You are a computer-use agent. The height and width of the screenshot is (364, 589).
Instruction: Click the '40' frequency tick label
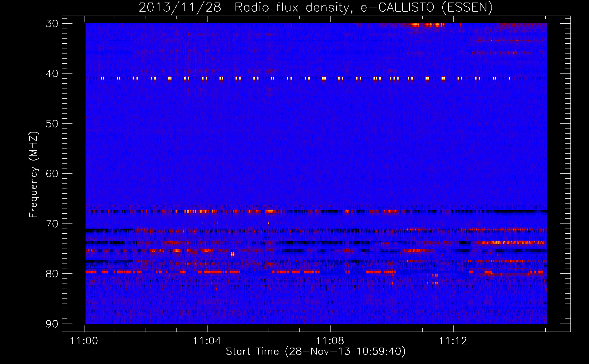coord(52,74)
